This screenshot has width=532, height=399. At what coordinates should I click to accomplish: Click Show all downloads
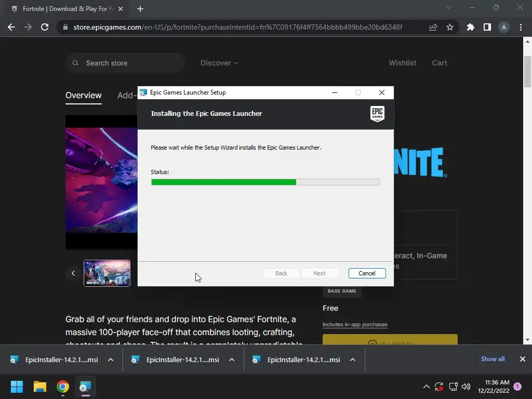(x=493, y=359)
